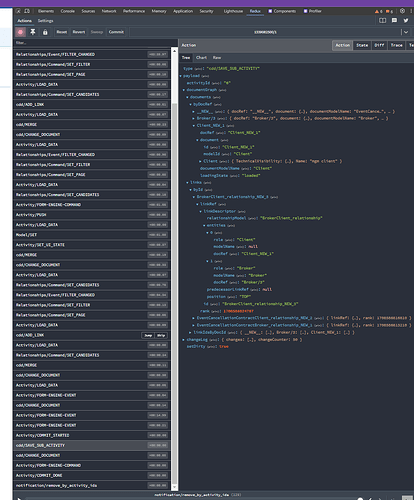The image size is (414, 500).
Task: Click the Twitter bird icon
Action: coord(406,21)
